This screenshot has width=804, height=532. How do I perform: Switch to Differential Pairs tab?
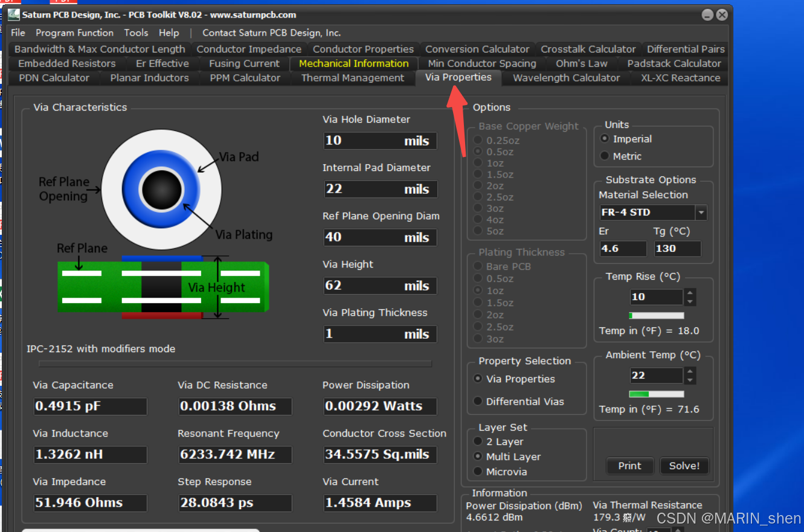coord(686,49)
